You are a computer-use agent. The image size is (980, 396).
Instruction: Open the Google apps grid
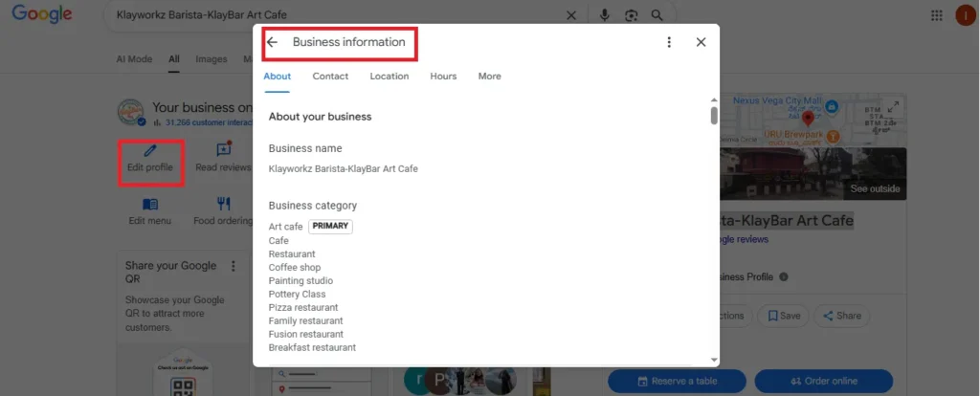pyautogui.click(x=936, y=15)
